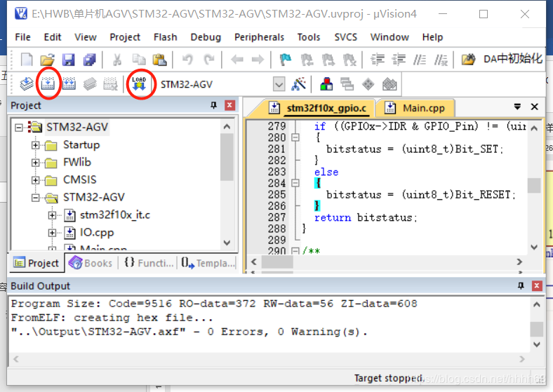Screen dimensions: 553x392
Task: Click the find text field showing DA中初始化
Action: coord(514,59)
